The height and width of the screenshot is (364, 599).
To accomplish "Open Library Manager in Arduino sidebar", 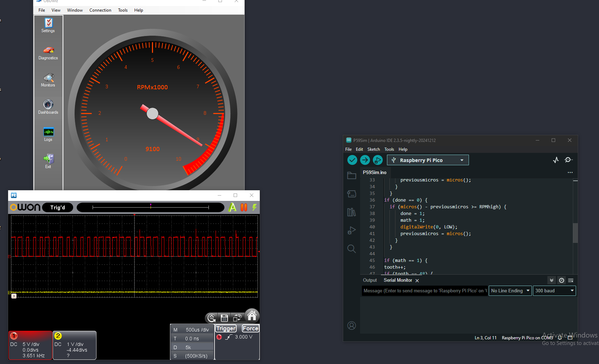I will [x=352, y=212].
